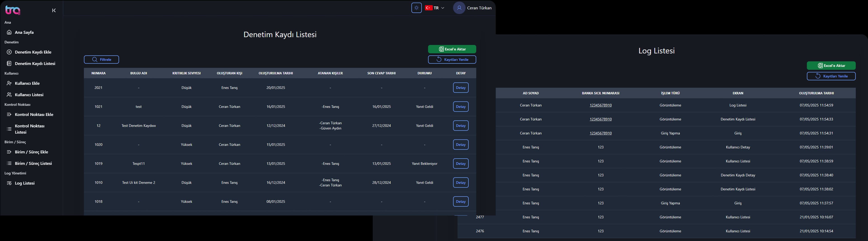Select Denetim Kaydı Ekle menu item
Viewport: 868px width, 241px height.
coord(33,52)
